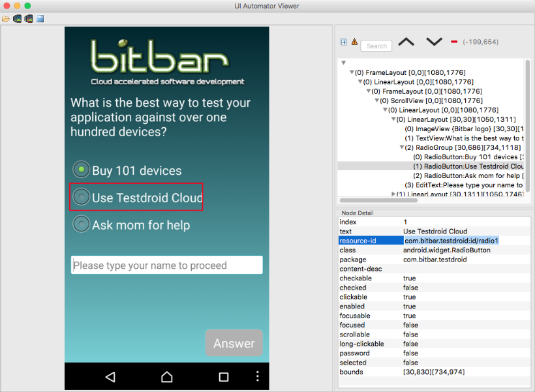Click the 'checked' property row
The height and width of the screenshot is (392, 535).
[435, 288]
